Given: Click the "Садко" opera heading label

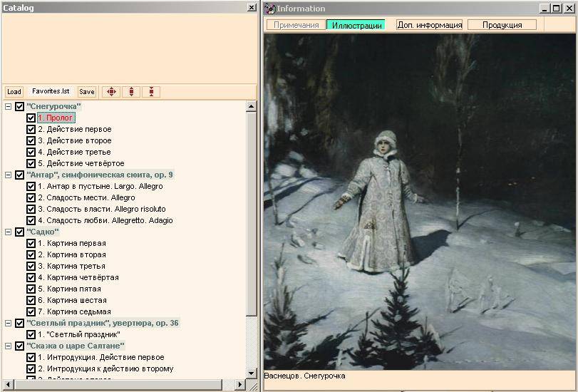Looking at the screenshot, I should [43, 232].
